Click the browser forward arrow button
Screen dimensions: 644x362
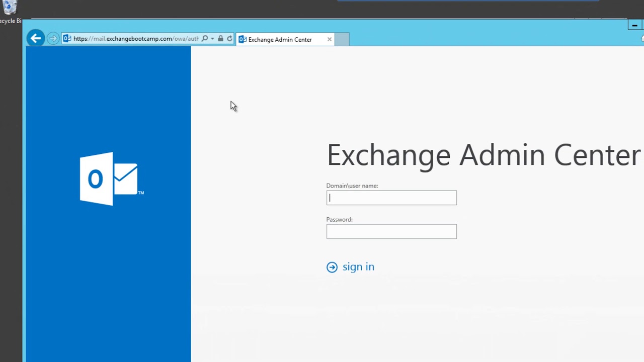(53, 39)
